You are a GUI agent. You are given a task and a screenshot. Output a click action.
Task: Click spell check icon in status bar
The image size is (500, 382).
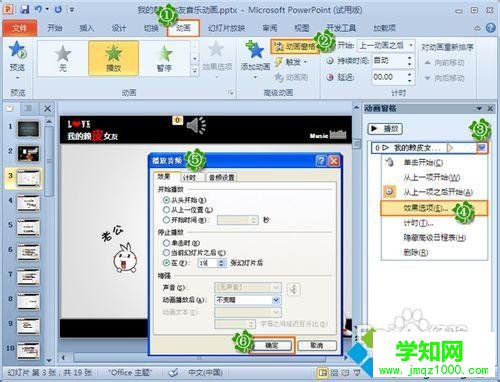coord(173,372)
